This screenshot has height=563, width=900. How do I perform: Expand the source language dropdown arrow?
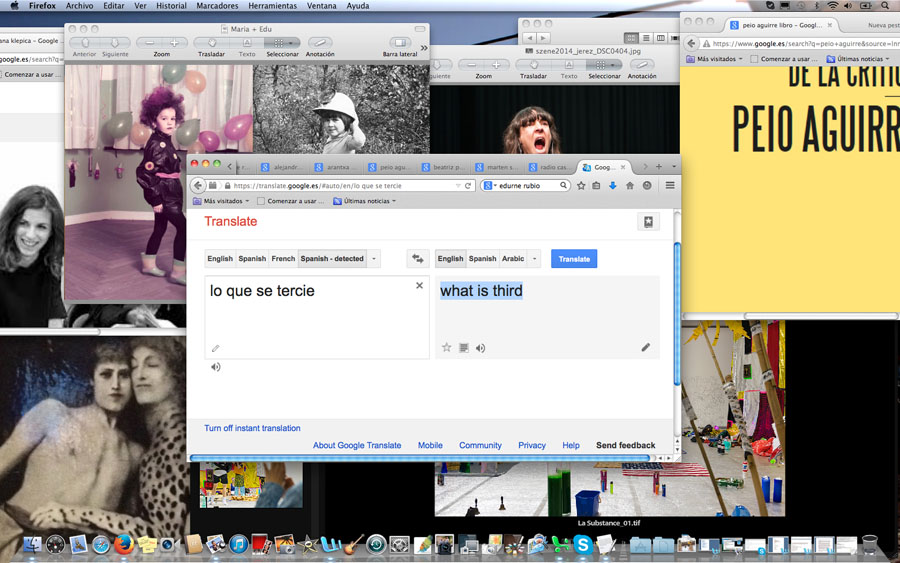point(374,259)
